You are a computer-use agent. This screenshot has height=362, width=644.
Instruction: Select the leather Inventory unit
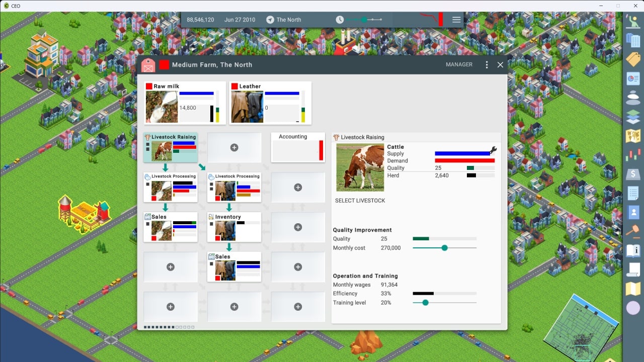(234, 227)
